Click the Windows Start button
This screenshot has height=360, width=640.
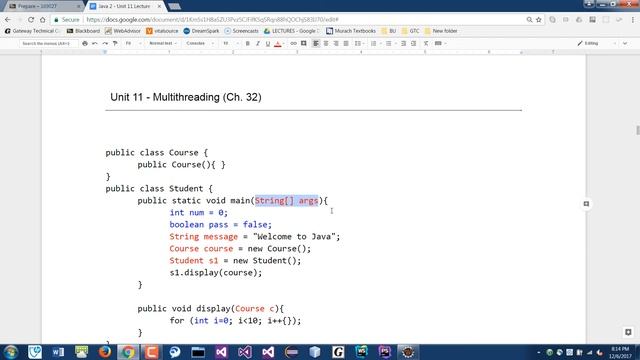[11, 352]
